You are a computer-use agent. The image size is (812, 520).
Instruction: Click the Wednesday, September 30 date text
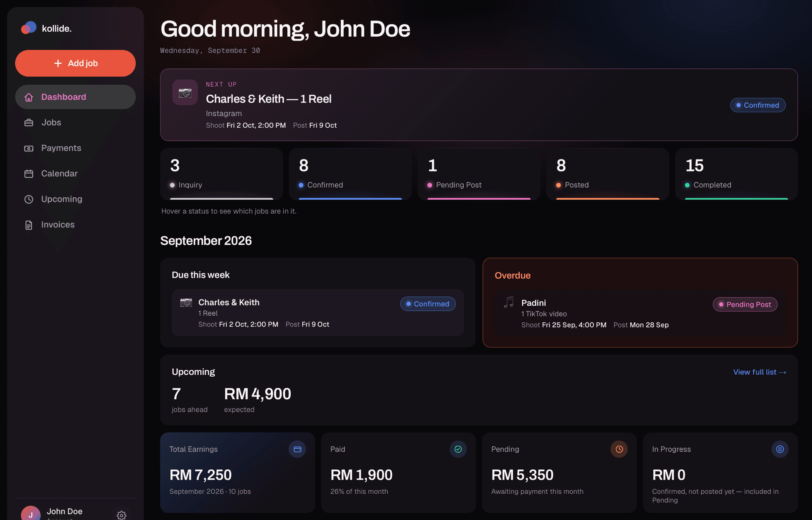[x=210, y=50]
